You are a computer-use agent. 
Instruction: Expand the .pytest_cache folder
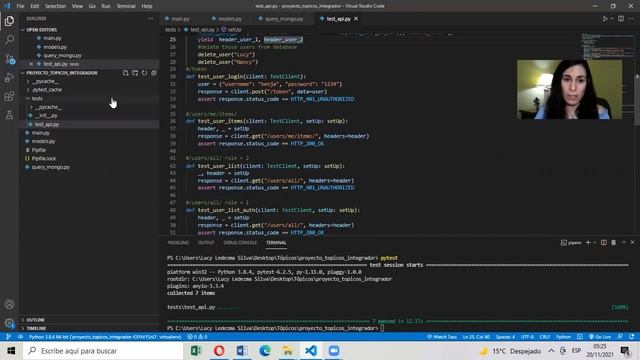pos(47,90)
